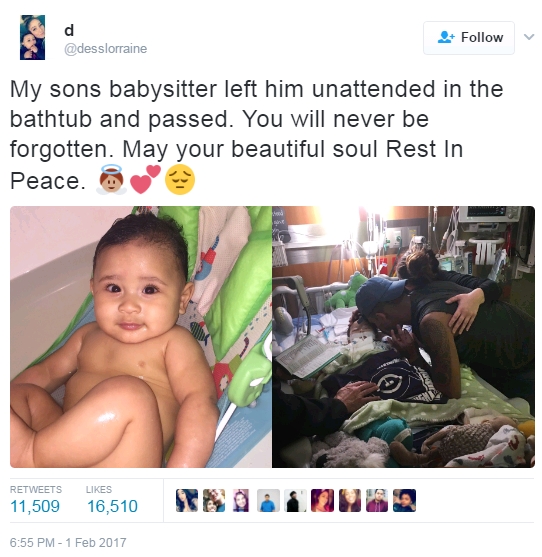Viewport: 542px width, 557px height.
Task: Click the eighth liker avatar in purple shirt
Action: point(377,500)
